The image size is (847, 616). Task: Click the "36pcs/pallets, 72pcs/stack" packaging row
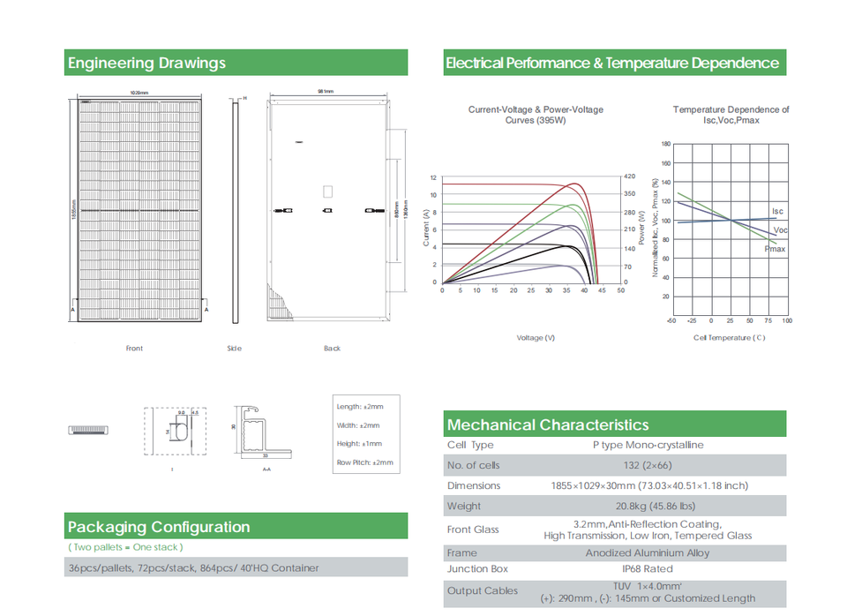(236, 567)
